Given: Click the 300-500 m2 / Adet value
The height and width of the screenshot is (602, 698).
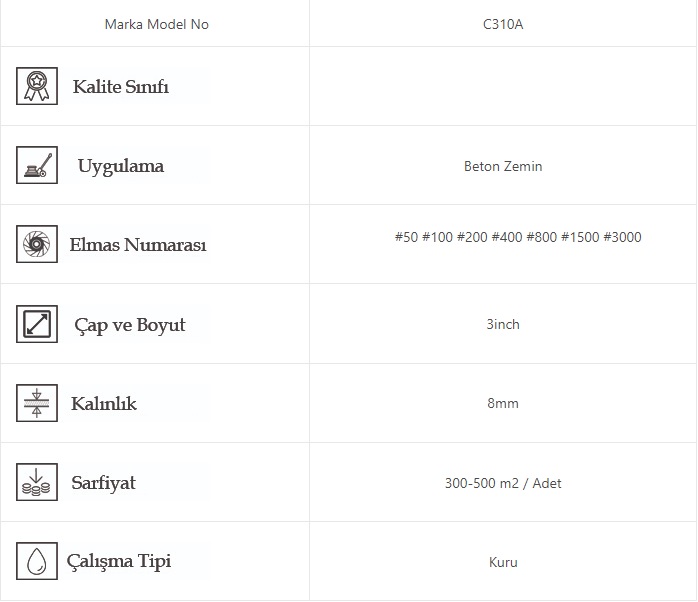Looking at the screenshot, I should [503, 483].
